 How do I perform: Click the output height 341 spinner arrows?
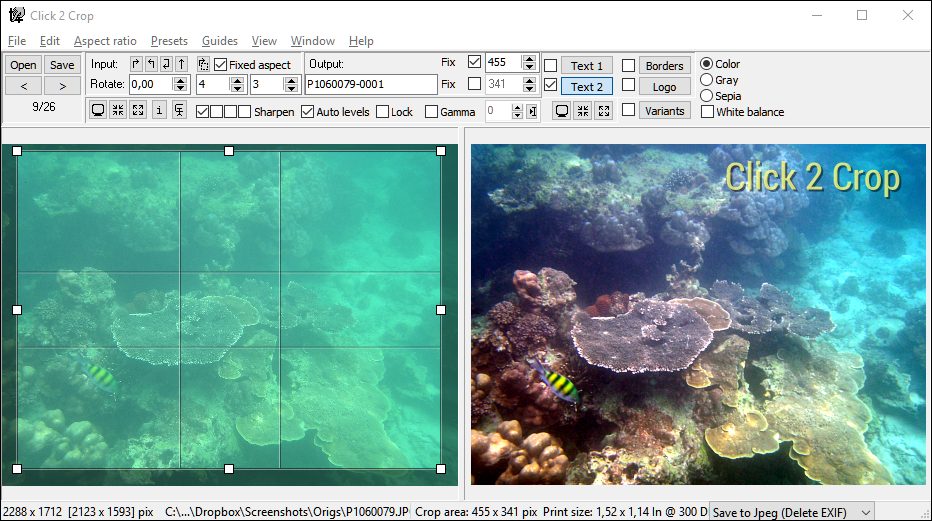529,84
